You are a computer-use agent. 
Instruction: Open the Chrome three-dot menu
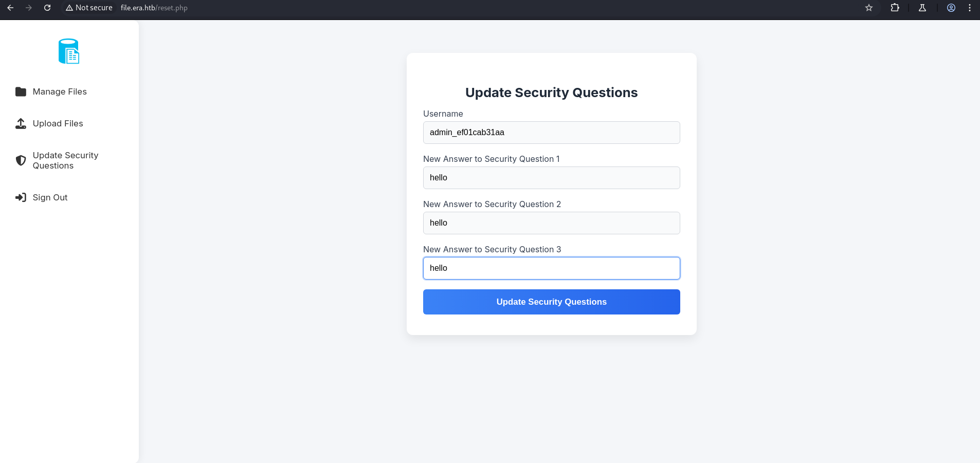point(970,8)
